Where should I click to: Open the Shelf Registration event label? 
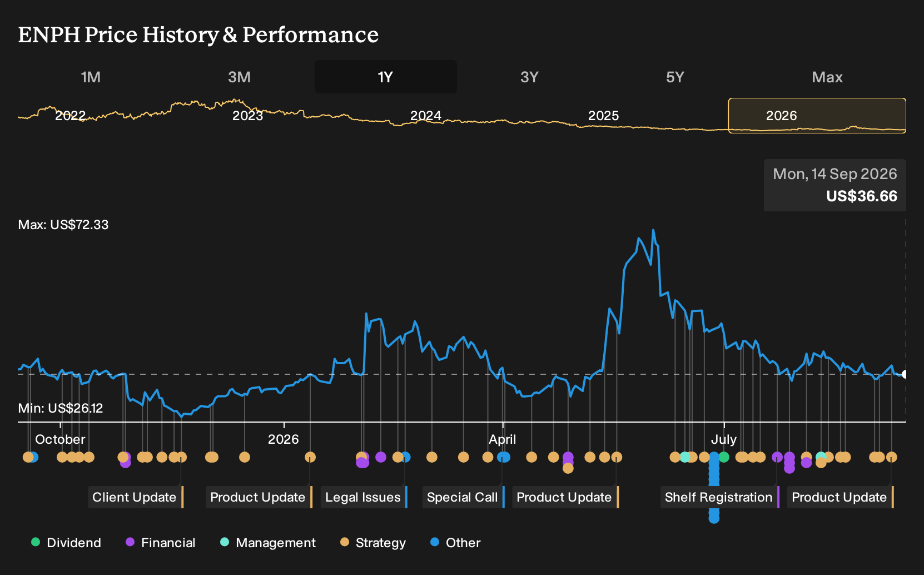click(720, 497)
